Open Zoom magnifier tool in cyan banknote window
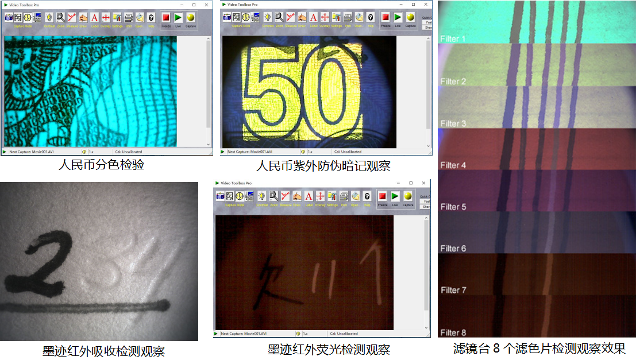Image resolution: width=636 pixels, height=364 pixels. click(60, 17)
